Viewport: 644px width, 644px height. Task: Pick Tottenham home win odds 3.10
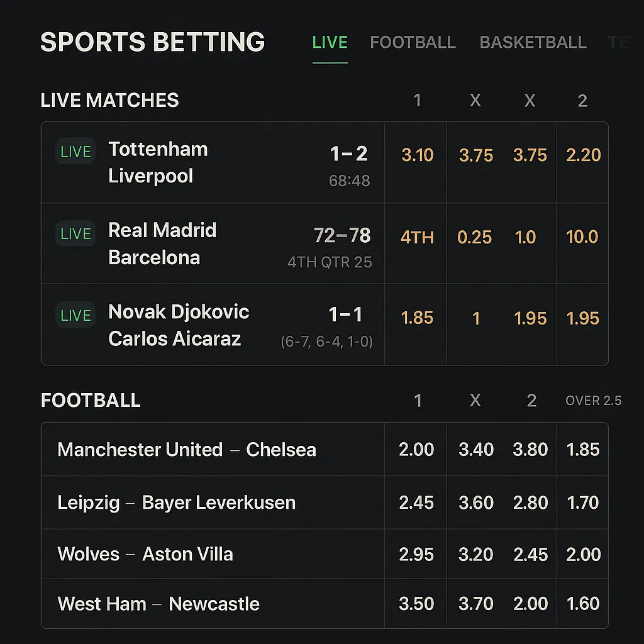point(417,155)
